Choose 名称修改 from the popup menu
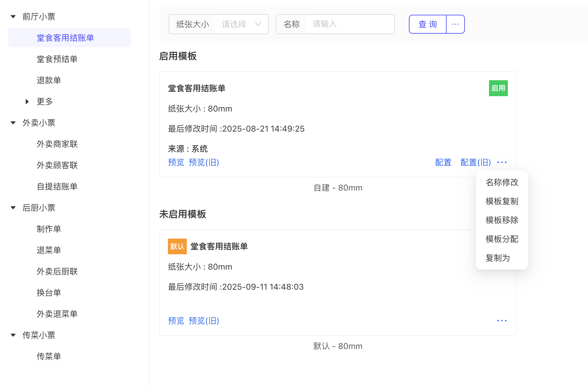Image resolution: width=588 pixels, height=387 pixels. [x=502, y=182]
